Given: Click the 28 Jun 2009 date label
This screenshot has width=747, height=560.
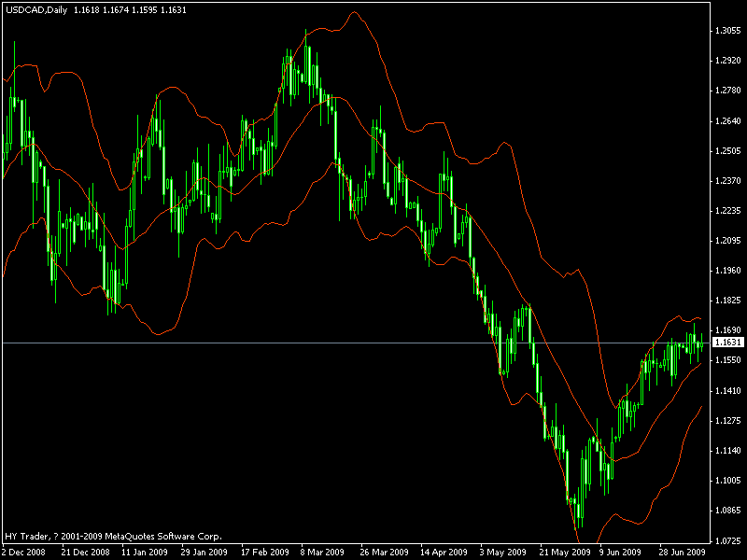Looking at the screenshot, I should [683, 553].
